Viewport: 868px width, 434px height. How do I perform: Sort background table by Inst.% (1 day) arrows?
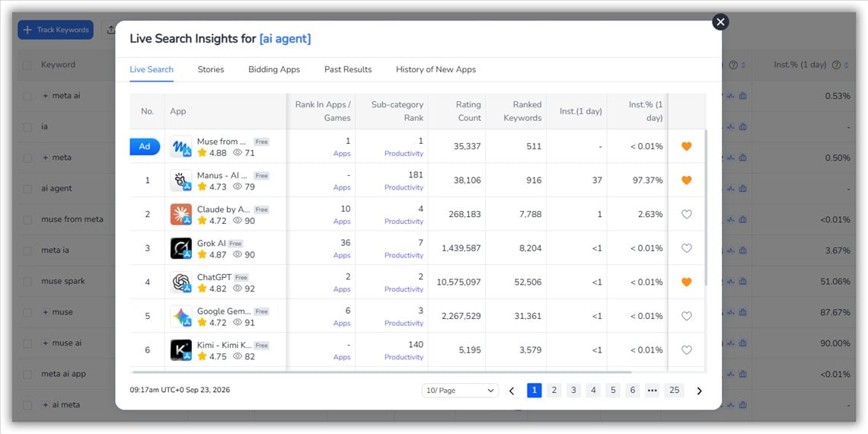point(846,65)
